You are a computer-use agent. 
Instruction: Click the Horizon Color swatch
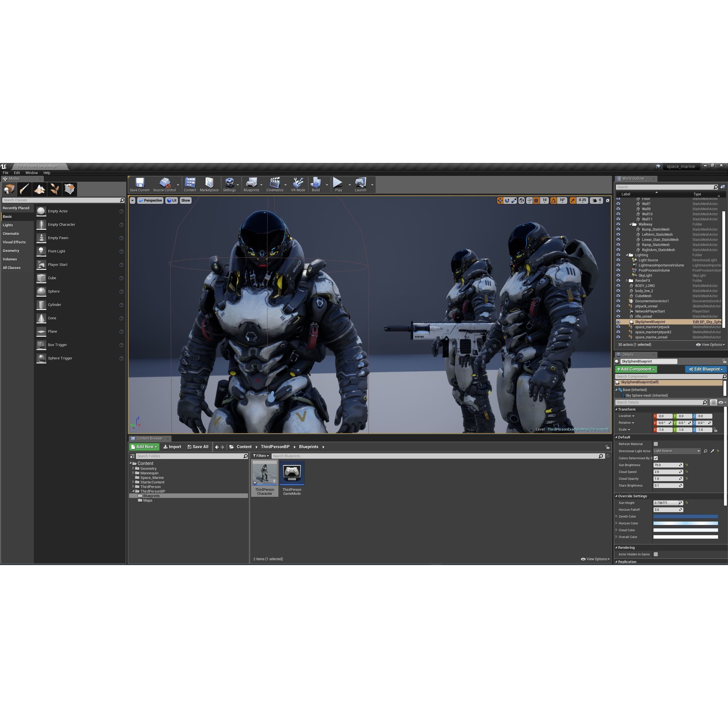pyautogui.click(x=686, y=523)
